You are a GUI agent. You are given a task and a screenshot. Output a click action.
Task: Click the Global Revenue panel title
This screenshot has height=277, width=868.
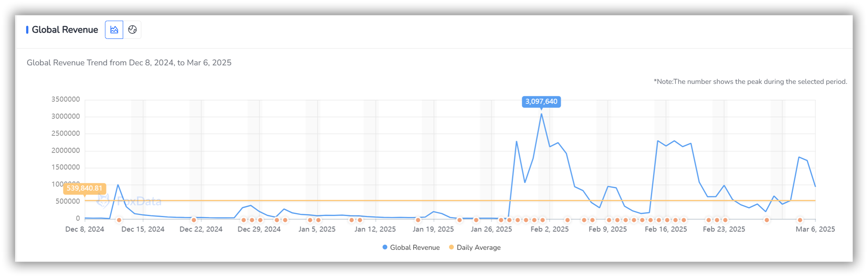click(65, 30)
